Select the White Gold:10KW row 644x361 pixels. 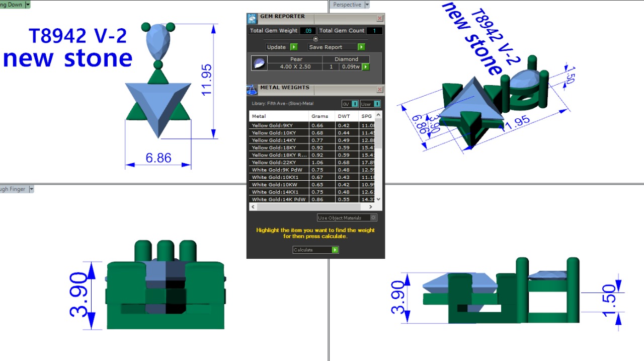(x=279, y=185)
